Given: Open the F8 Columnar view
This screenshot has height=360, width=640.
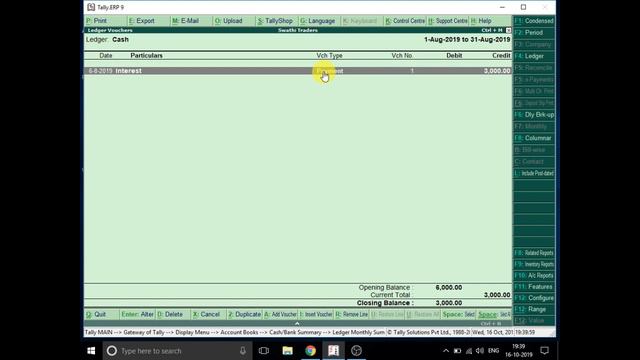Looking at the screenshot, I should (534, 138).
